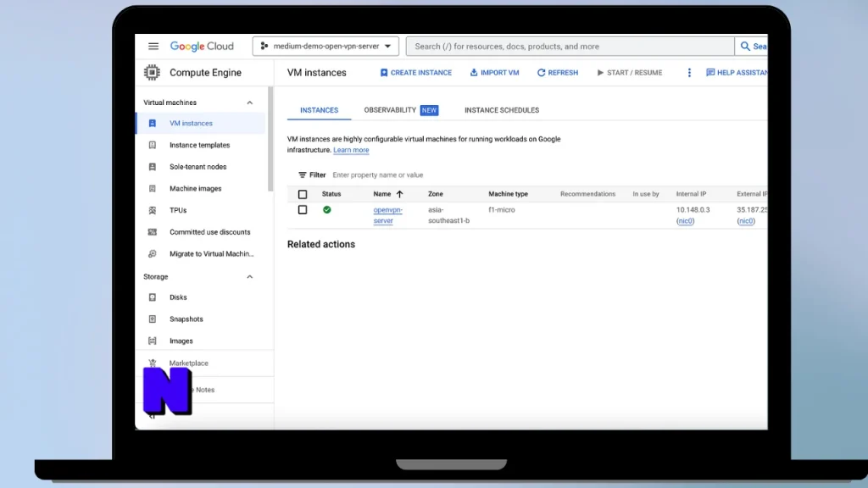Open the hamburger navigation menu

[153, 47]
